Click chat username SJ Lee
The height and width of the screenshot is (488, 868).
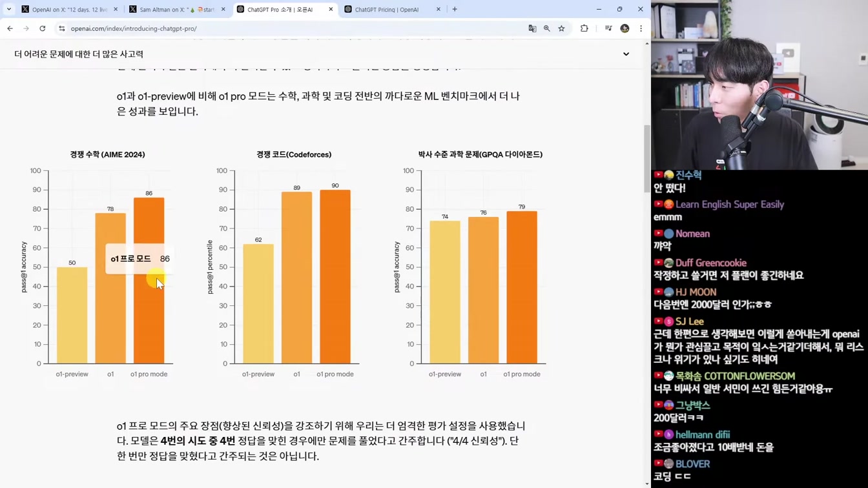(x=690, y=321)
